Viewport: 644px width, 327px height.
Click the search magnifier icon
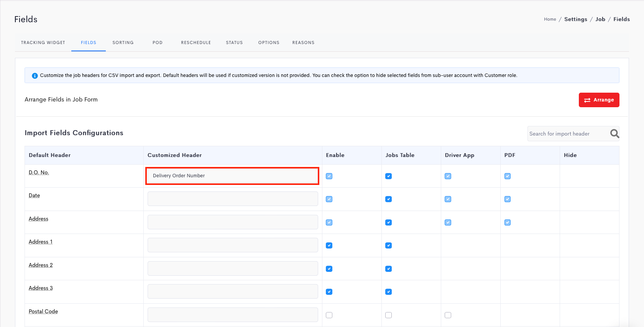(x=614, y=134)
